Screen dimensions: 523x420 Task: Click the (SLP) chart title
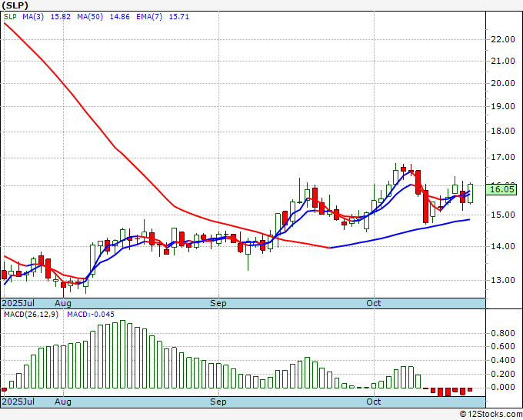[15, 5]
